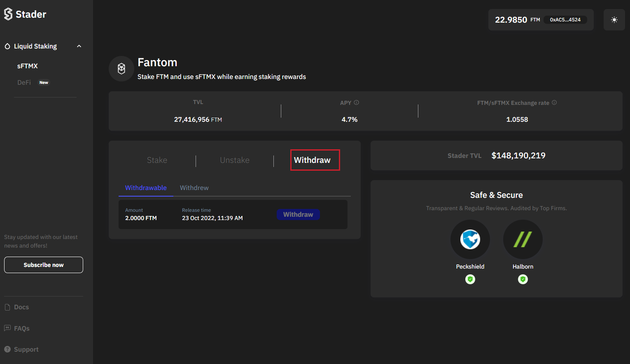This screenshot has width=630, height=364.
Task: Click the FAQs quote icon
Action: click(x=7, y=328)
